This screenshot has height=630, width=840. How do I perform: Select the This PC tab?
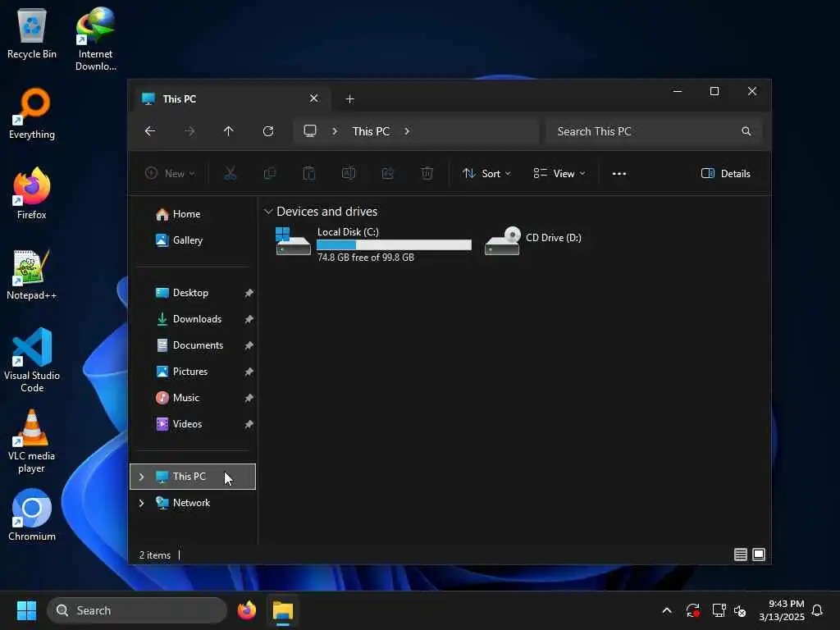tap(231, 98)
